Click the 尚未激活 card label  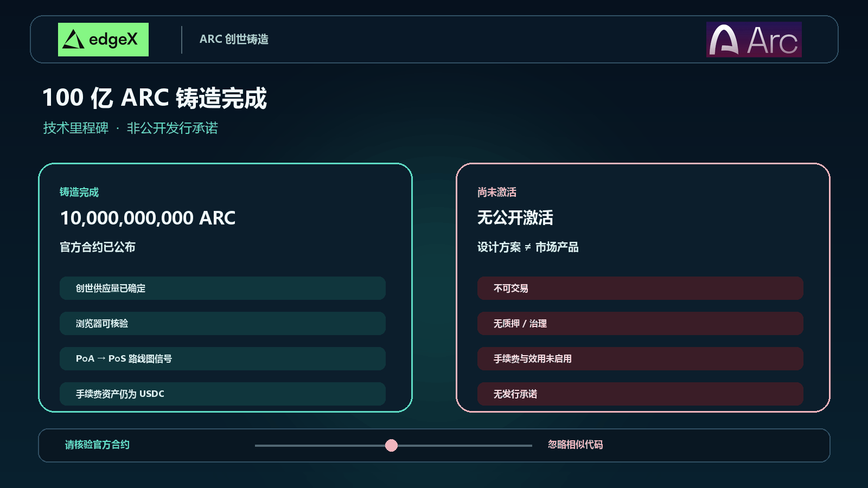497,192
